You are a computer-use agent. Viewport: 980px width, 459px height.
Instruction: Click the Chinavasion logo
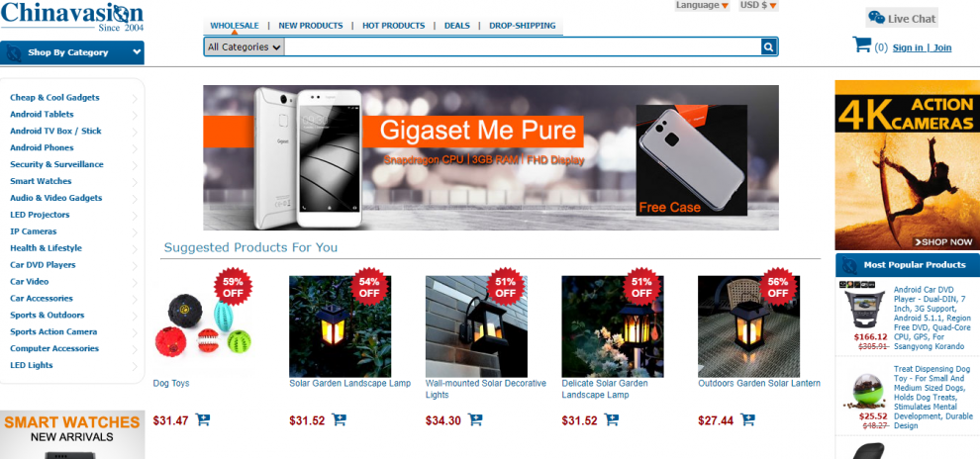[72, 16]
